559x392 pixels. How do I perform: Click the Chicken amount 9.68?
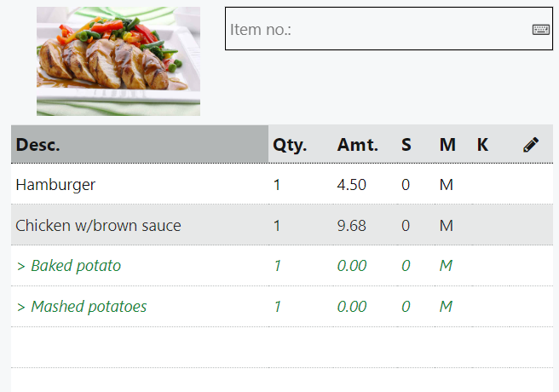pos(352,226)
